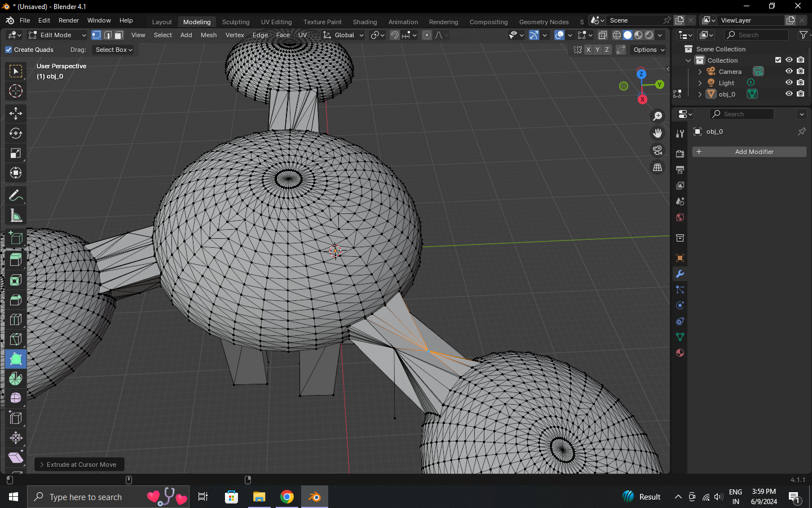Open the Mesh menu
Screen dimensions: 812x508
coord(209,35)
